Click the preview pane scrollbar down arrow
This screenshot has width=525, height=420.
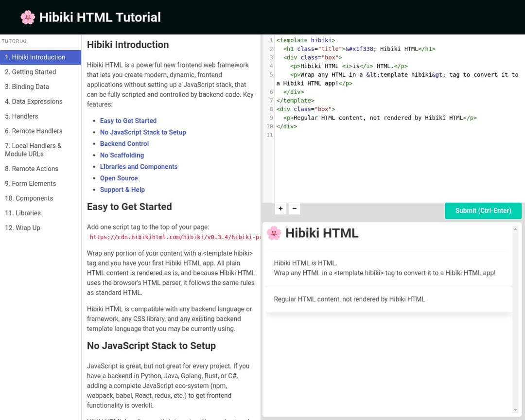515,410
